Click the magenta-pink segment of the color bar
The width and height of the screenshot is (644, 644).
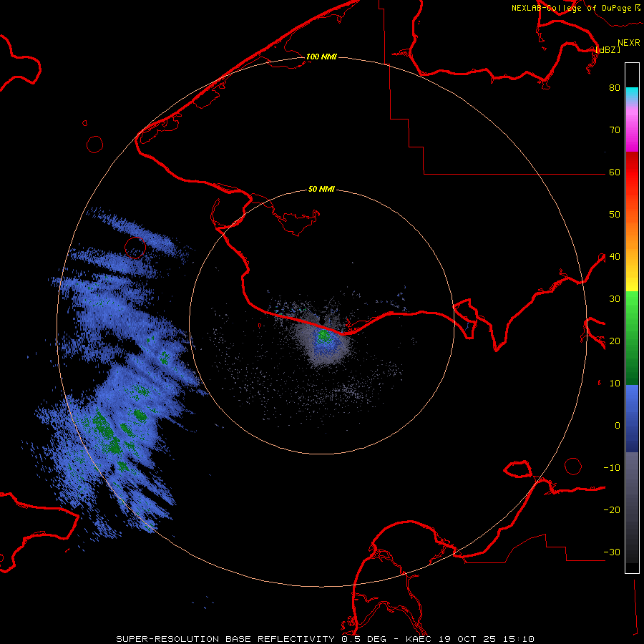click(x=632, y=128)
